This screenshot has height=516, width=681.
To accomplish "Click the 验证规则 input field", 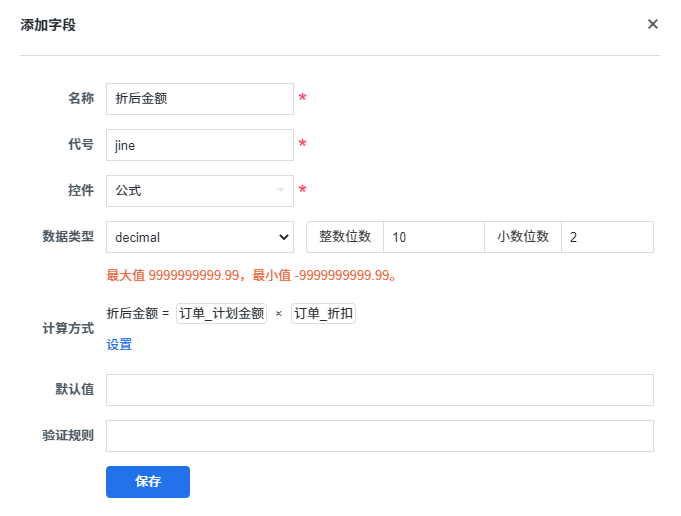I will coord(380,436).
